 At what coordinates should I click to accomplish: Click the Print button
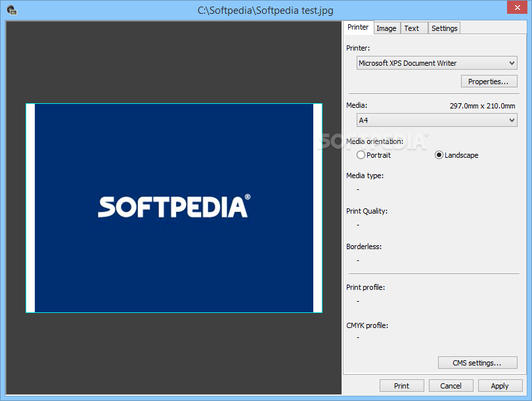[x=402, y=386]
